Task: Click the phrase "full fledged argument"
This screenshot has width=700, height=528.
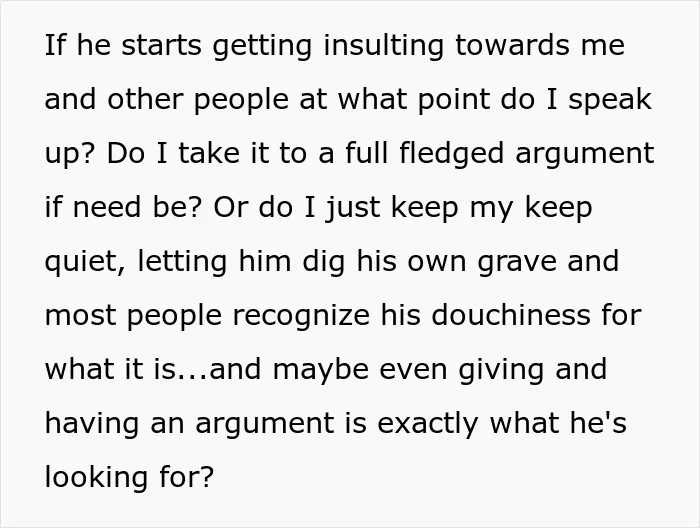Action: 500,154
